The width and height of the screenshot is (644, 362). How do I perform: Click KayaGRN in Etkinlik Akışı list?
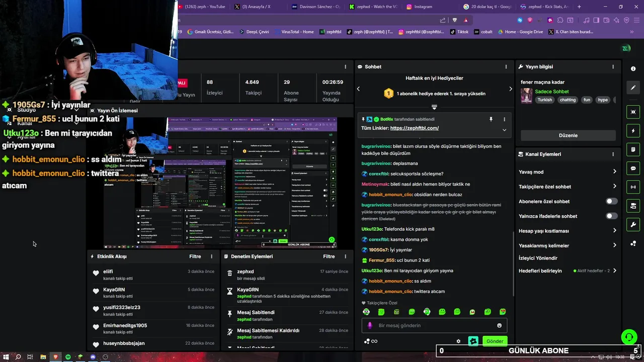[x=114, y=290]
